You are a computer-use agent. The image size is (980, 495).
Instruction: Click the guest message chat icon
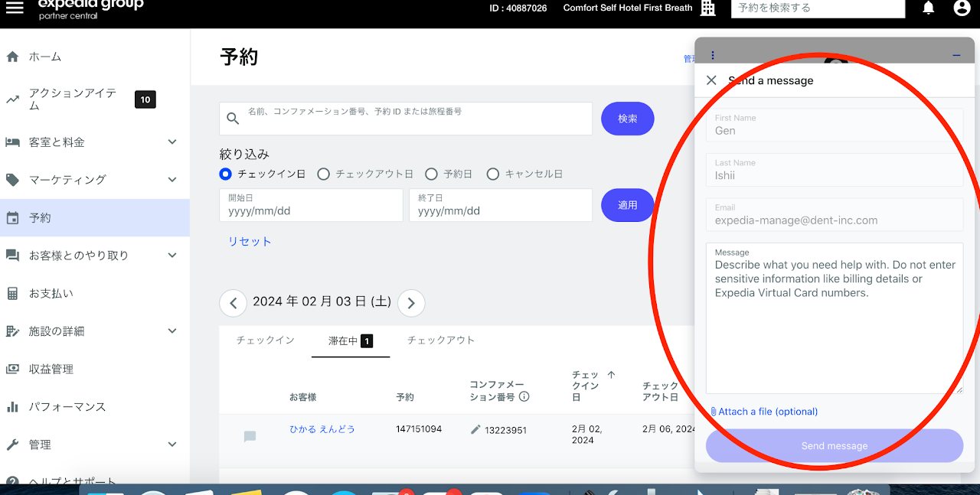pyautogui.click(x=250, y=436)
